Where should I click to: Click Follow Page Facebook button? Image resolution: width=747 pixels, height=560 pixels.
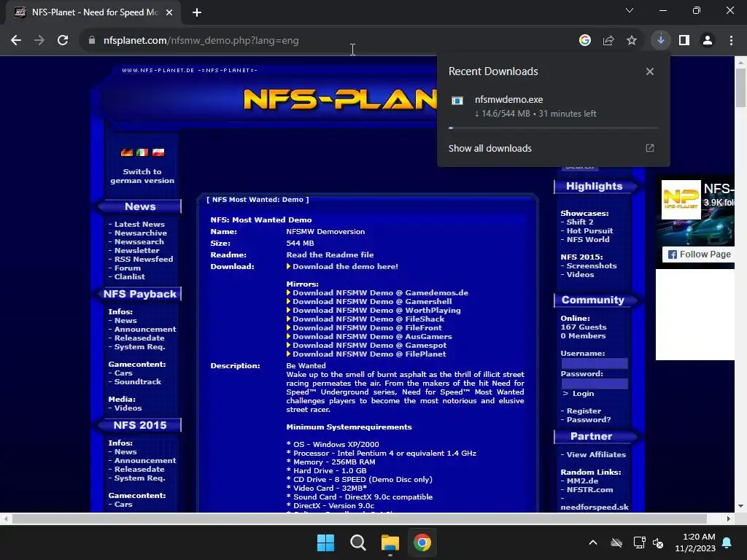[x=699, y=254]
